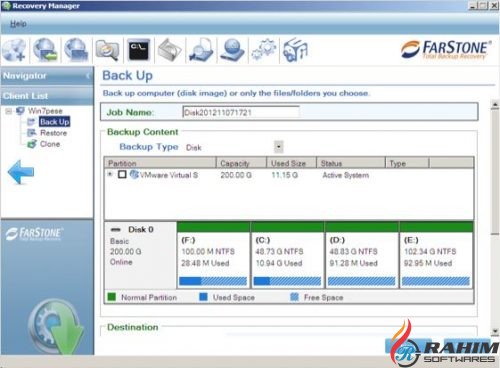This screenshot has height=368, width=500.
Task: Click the Navigator panel header
Action: (47, 76)
